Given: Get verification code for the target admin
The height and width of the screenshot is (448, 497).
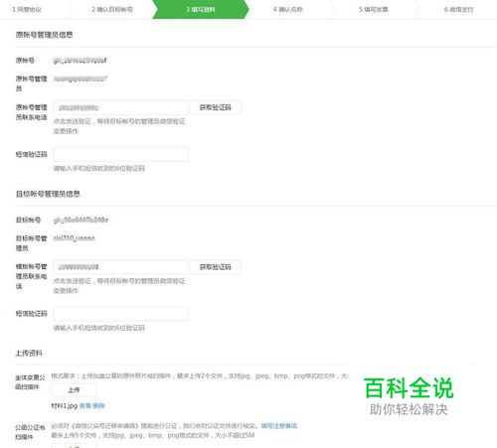Looking at the screenshot, I should click(x=216, y=267).
